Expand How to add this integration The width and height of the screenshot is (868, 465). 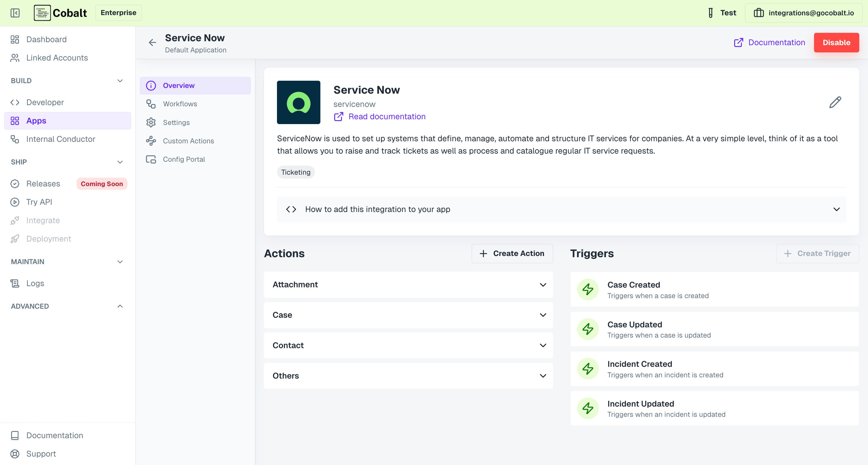point(562,209)
